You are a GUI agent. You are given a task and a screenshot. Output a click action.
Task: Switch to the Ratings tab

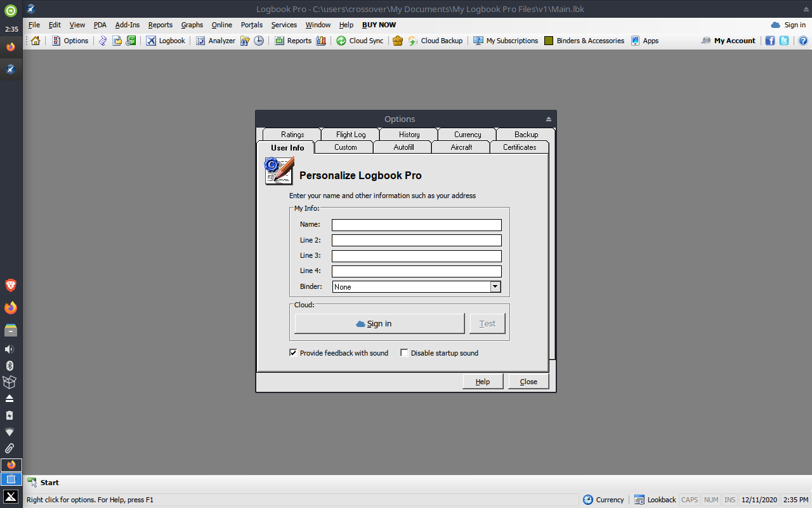click(x=292, y=135)
